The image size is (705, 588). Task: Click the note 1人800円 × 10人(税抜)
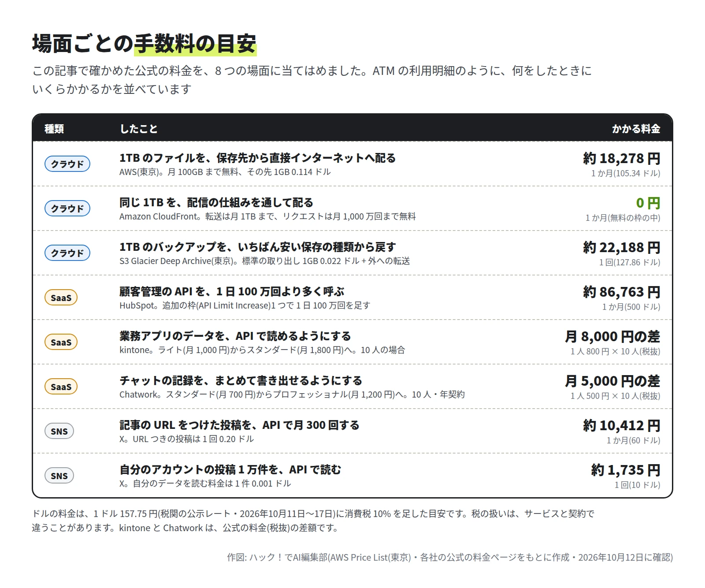(615, 351)
